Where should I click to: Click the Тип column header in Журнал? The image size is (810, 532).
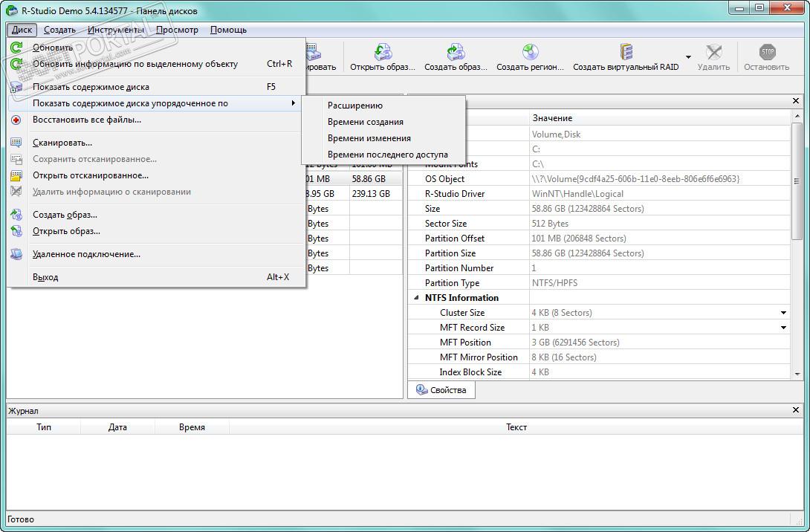(44, 427)
